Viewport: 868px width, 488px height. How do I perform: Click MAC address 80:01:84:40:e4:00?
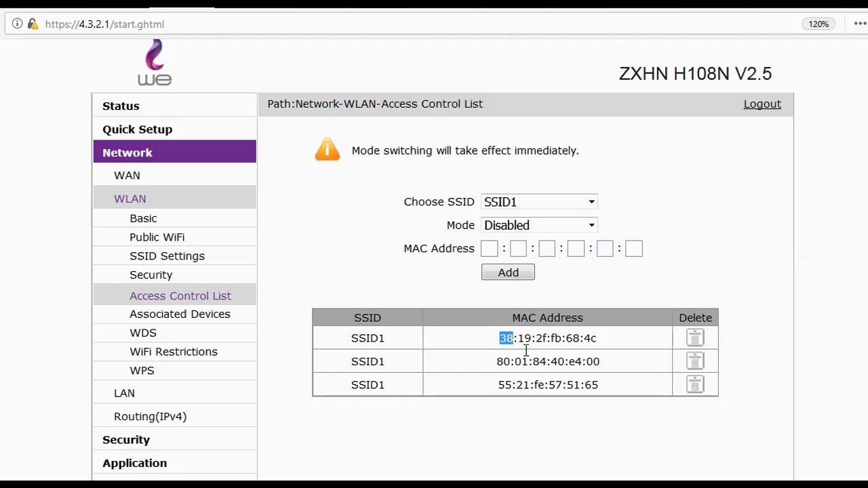click(x=547, y=361)
